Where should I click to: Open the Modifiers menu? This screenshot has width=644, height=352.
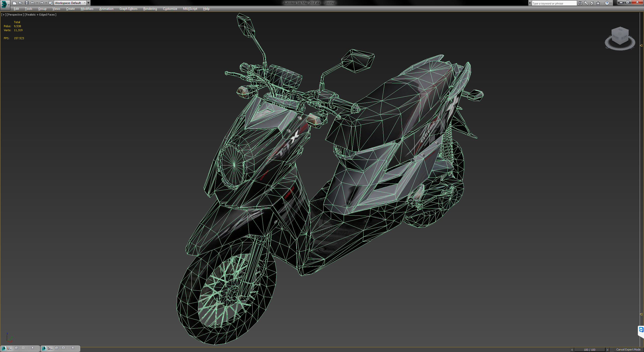point(87,9)
